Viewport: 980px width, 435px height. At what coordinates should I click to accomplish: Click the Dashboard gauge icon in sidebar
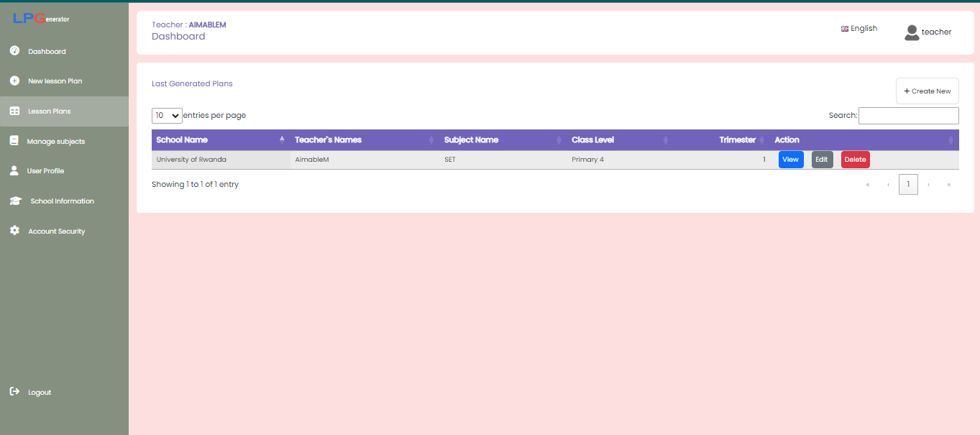14,51
